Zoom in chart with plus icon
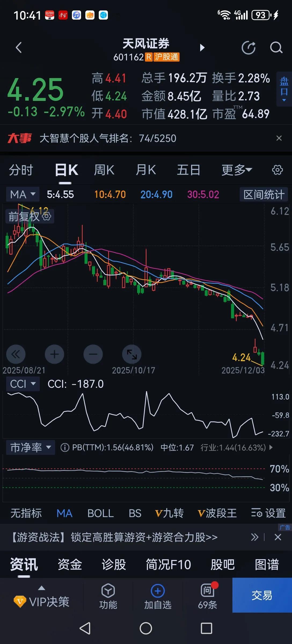This screenshot has width=292, height=644. pos(54,354)
